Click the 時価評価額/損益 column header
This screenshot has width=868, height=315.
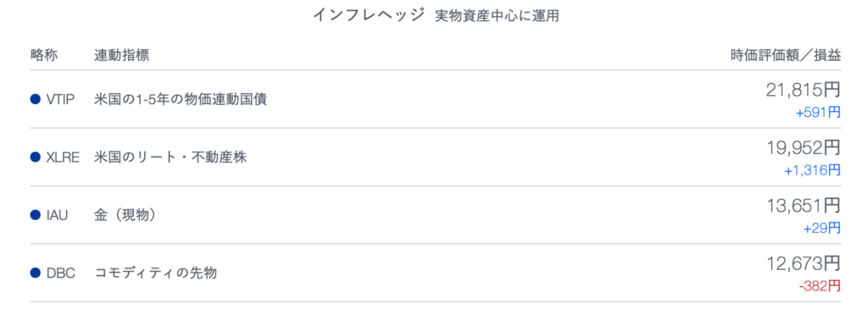pyautogui.click(x=786, y=55)
